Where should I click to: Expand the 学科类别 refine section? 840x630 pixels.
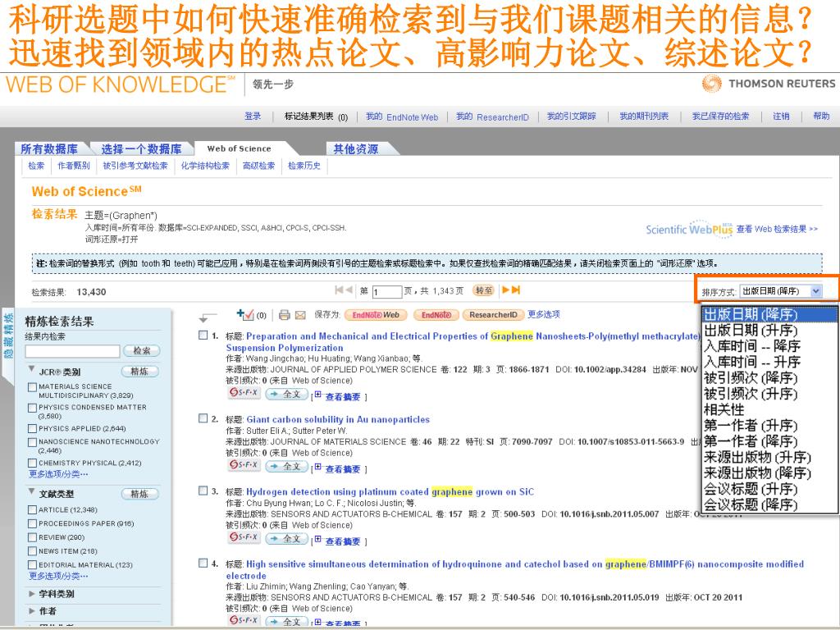32,594
